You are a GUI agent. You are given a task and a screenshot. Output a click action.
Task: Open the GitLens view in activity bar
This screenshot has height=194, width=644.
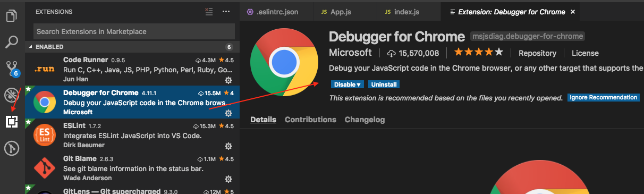[x=12, y=148]
